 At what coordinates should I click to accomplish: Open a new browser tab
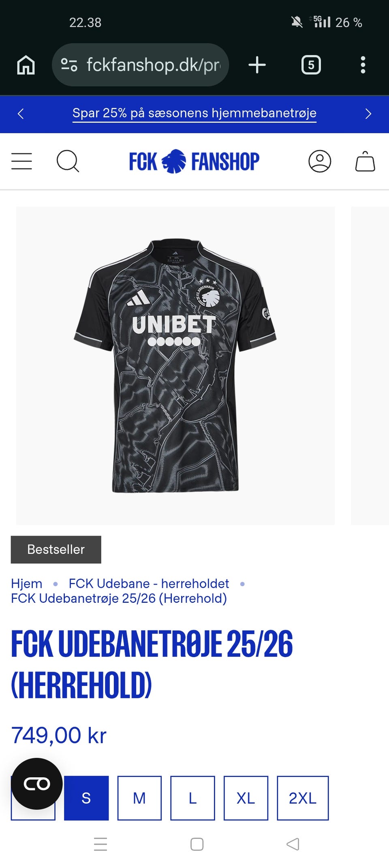click(x=257, y=65)
